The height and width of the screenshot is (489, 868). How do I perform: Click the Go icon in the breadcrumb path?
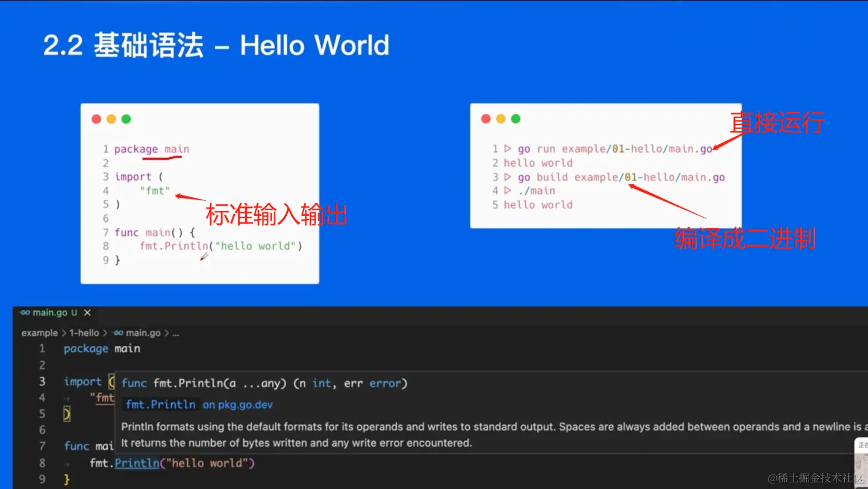pos(118,333)
